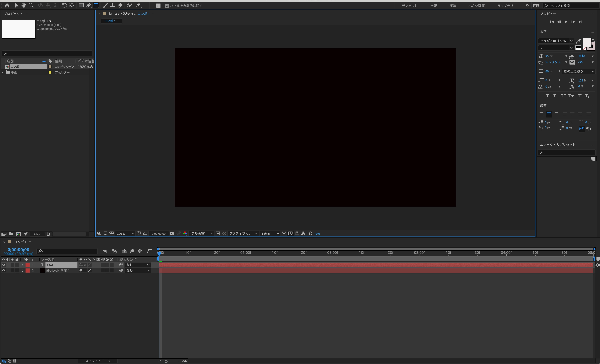
Task: Click the trash icon in the Project panel
Action: [x=48, y=234]
